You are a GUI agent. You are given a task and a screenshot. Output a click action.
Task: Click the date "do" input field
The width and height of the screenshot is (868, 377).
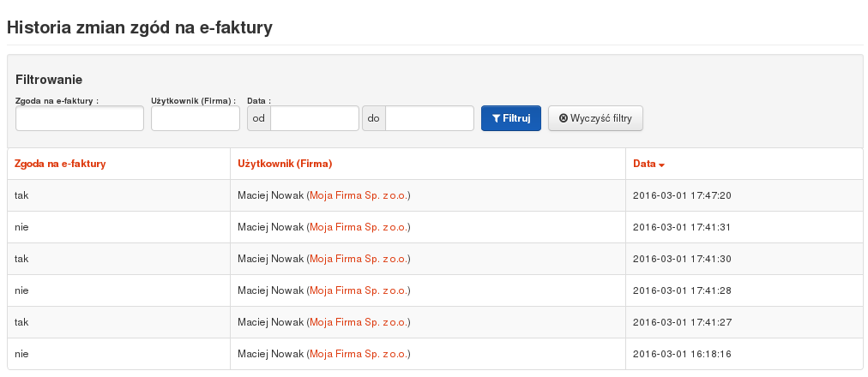[429, 119]
